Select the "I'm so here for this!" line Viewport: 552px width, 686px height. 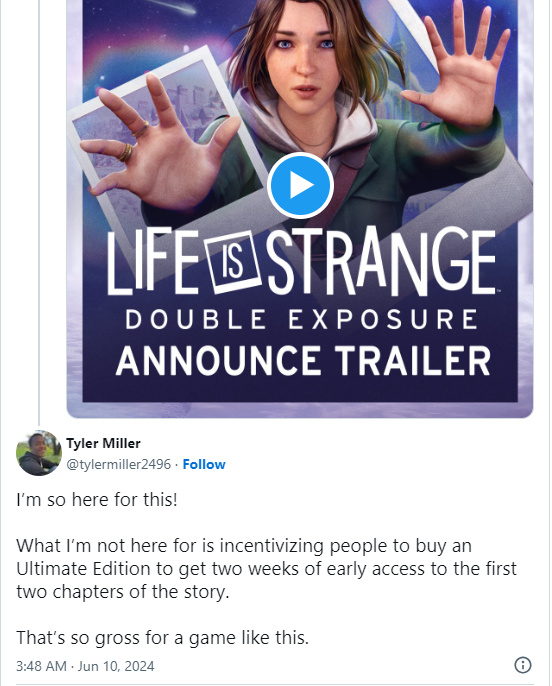click(x=97, y=500)
